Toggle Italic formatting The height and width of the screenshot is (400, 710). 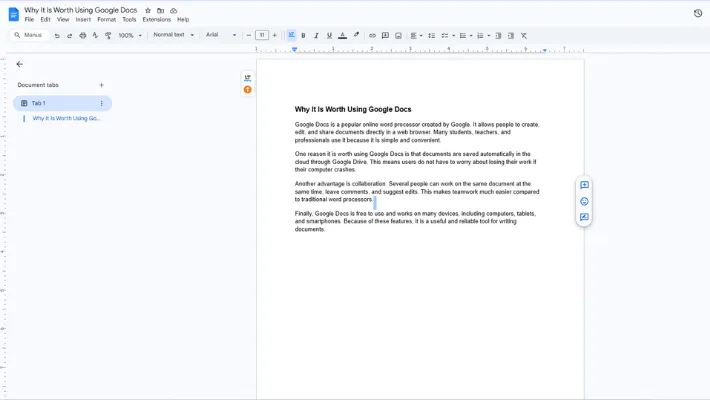pos(316,35)
